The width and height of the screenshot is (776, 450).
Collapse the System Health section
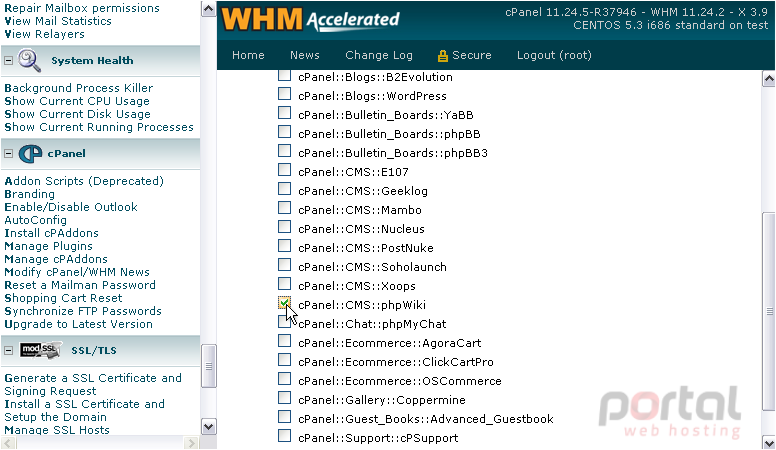click(x=8, y=60)
